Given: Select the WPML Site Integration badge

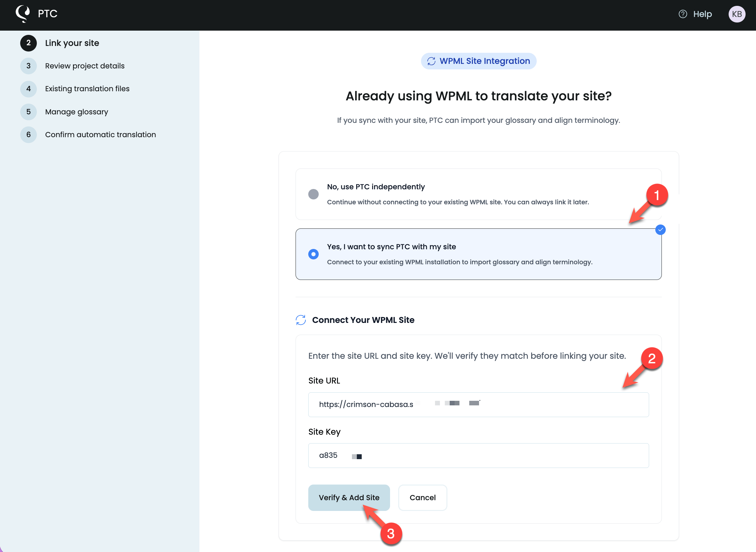Looking at the screenshot, I should click(478, 61).
